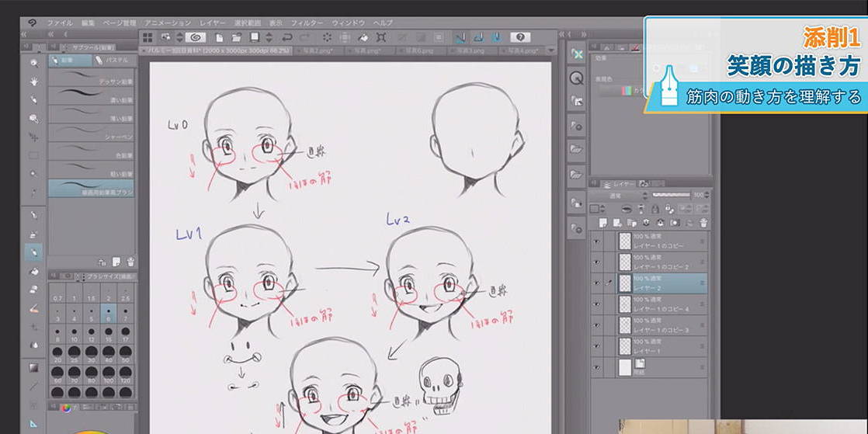
Task: Click the New document icon
Action: click(219, 37)
